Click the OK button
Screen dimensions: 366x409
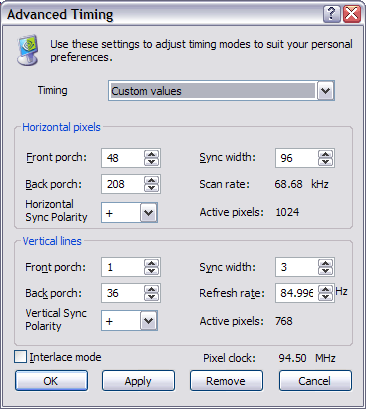pos(51,380)
